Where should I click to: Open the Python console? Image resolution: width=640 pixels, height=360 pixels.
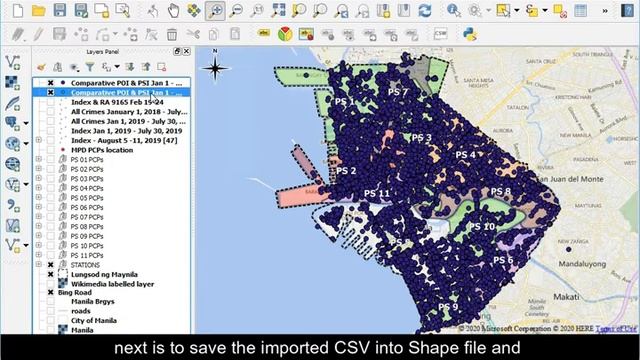point(470,34)
